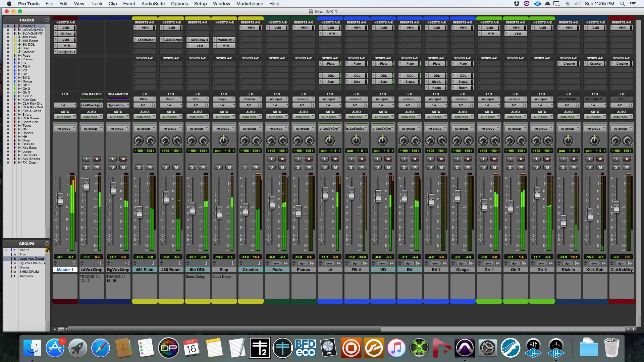Click the Master 1 volume fader

[60, 198]
